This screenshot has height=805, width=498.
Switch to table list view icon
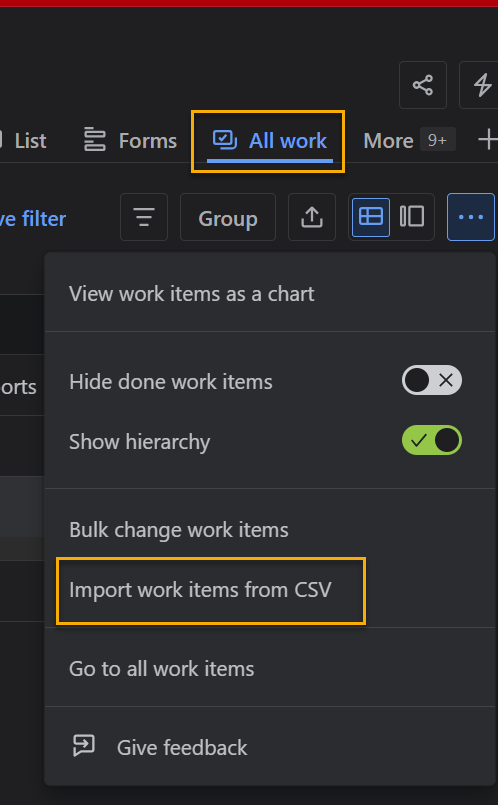(x=371, y=217)
